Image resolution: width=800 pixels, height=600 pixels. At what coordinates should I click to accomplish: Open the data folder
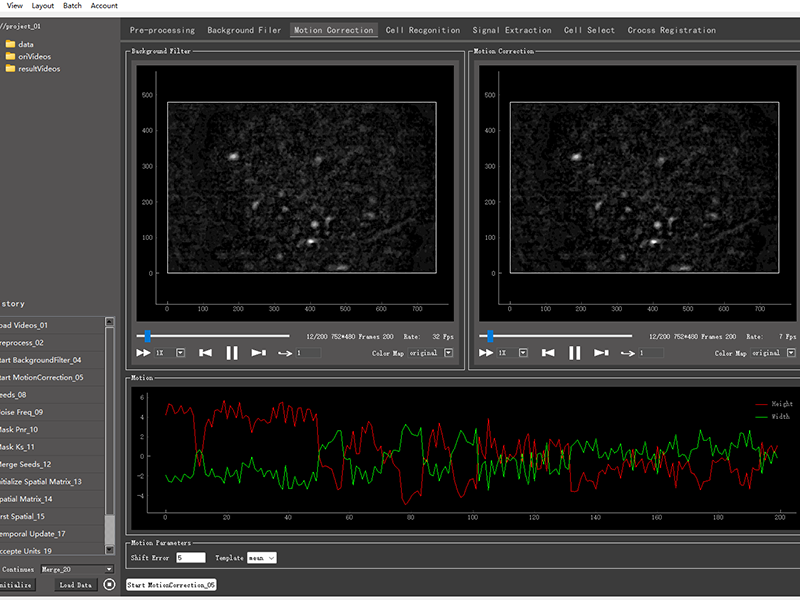pos(19,44)
